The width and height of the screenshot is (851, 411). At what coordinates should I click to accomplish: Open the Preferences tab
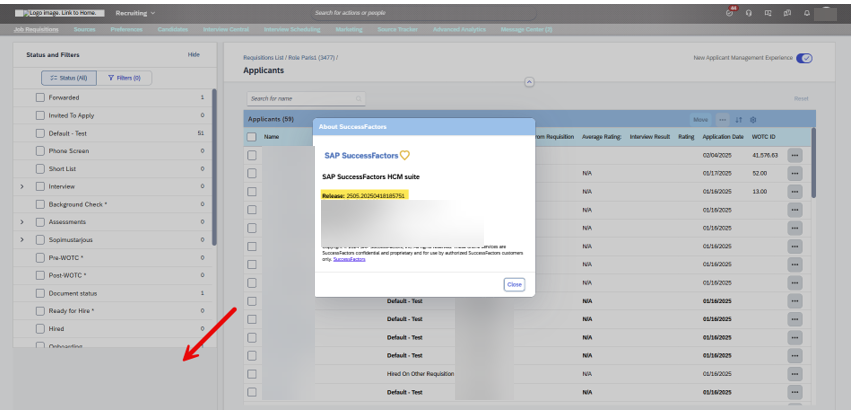click(126, 29)
